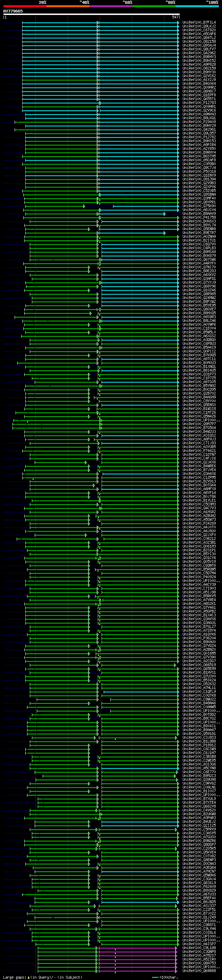
Task: Select hit label UniRef100_B9HY30
Action: point(199,72)
